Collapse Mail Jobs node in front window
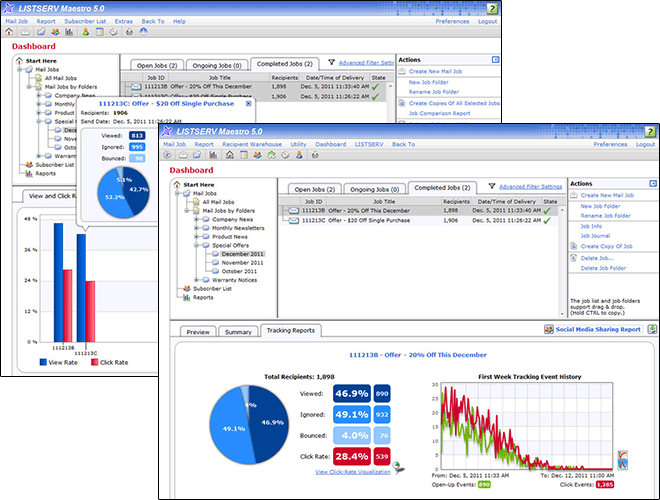 pos(177,193)
